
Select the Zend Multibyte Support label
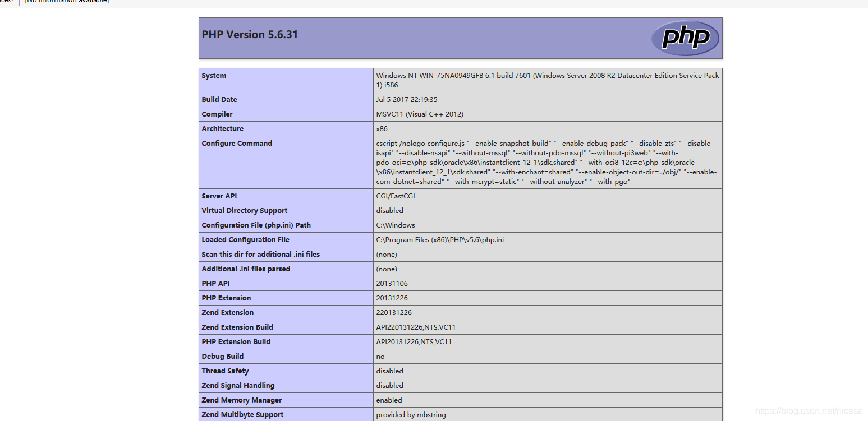[x=243, y=415]
